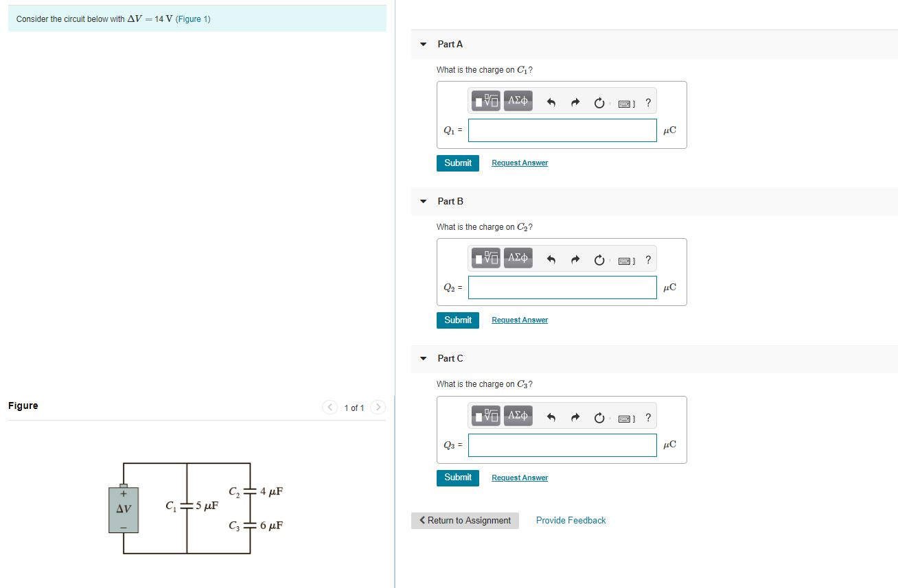Click the redo arrow in Part A toolbar
The height and width of the screenshot is (588, 898).
click(576, 103)
